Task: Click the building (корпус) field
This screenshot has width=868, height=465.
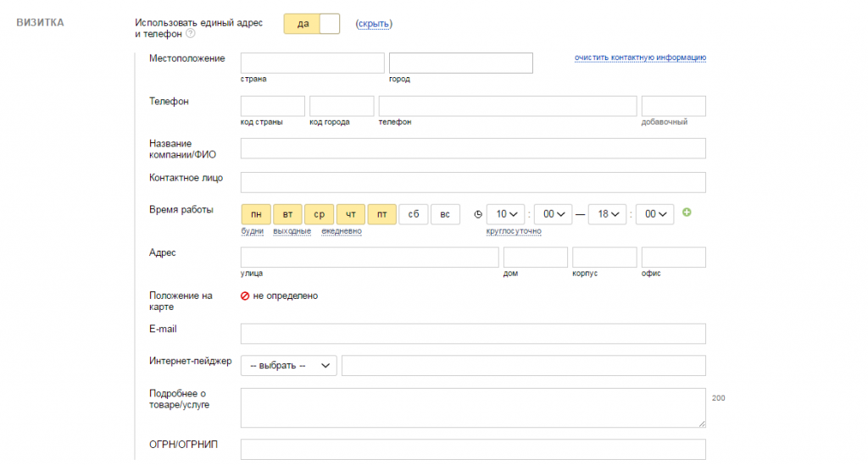Action: click(x=604, y=257)
